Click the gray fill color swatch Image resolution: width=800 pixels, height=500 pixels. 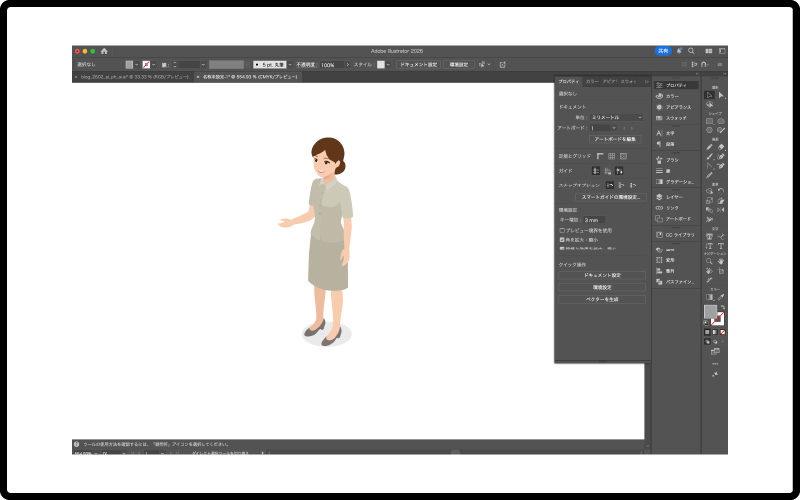(710, 312)
